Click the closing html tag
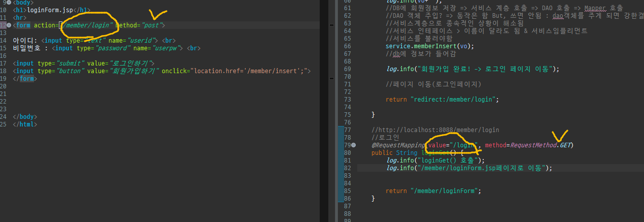The image size is (644, 222). point(25,124)
